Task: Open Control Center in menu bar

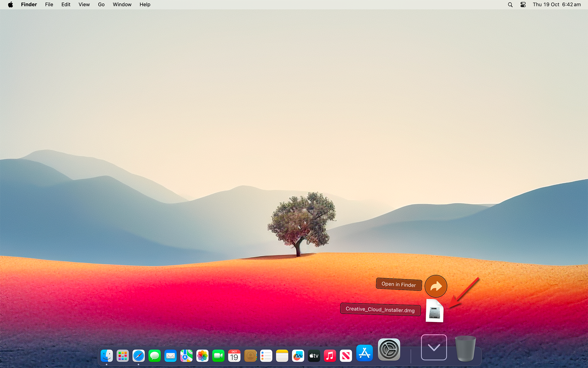Action: [523, 5]
